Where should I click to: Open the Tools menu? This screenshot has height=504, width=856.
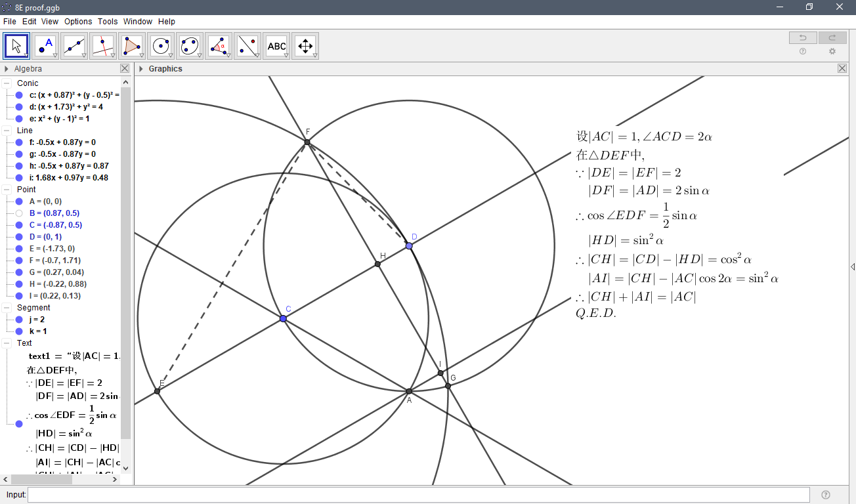pos(107,21)
